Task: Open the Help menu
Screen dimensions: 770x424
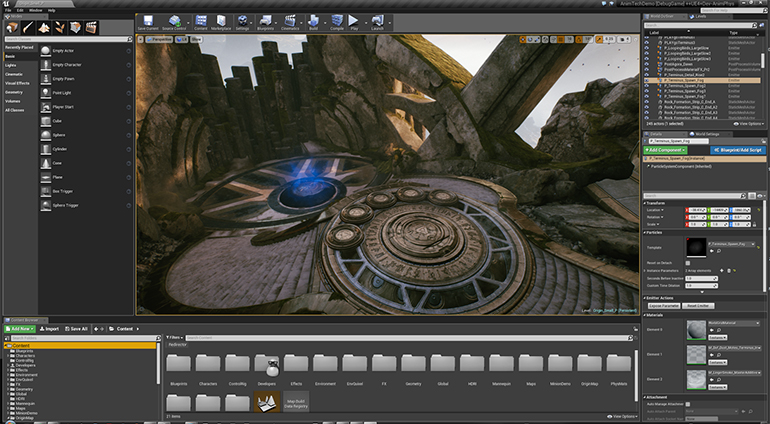Action: (x=52, y=10)
